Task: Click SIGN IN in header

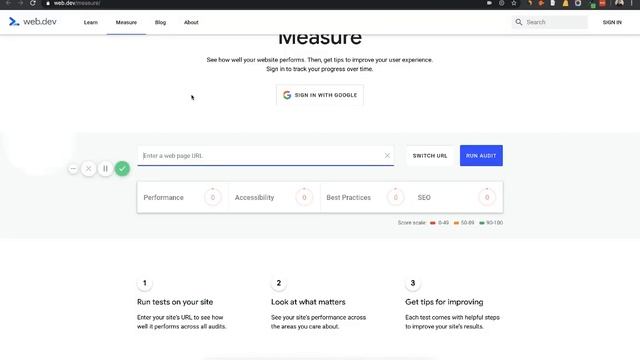Action: click(612, 22)
